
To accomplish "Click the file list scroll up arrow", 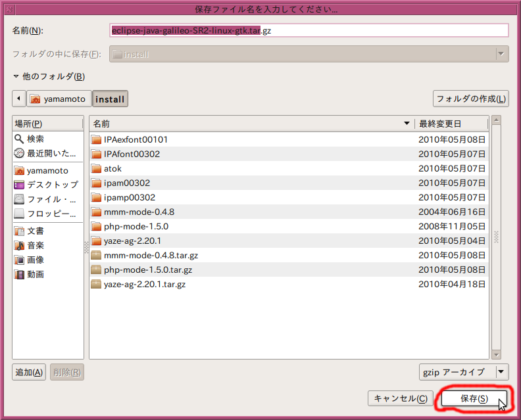I will tap(496, 120).
